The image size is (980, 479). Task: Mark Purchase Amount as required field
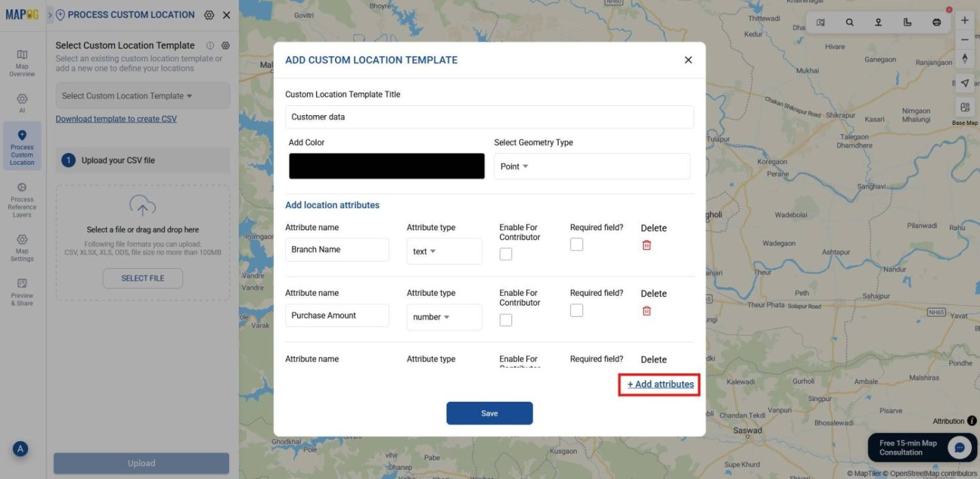point(576,310)
